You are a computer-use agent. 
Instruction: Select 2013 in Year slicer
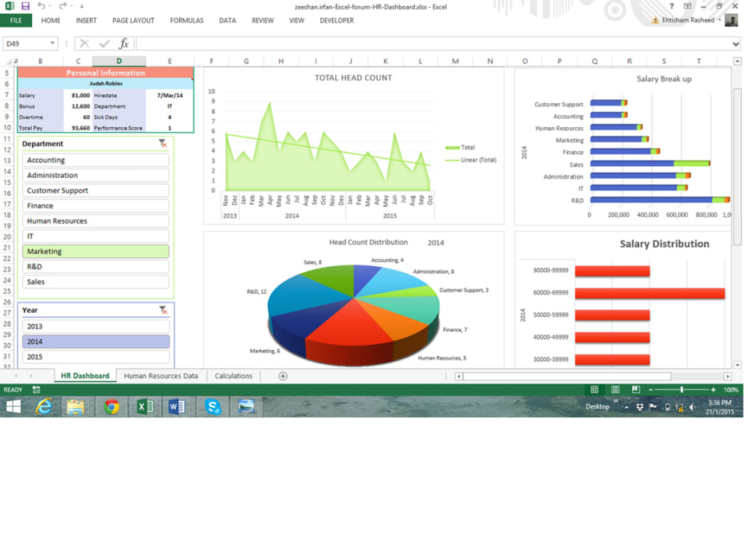pos(96,326)
